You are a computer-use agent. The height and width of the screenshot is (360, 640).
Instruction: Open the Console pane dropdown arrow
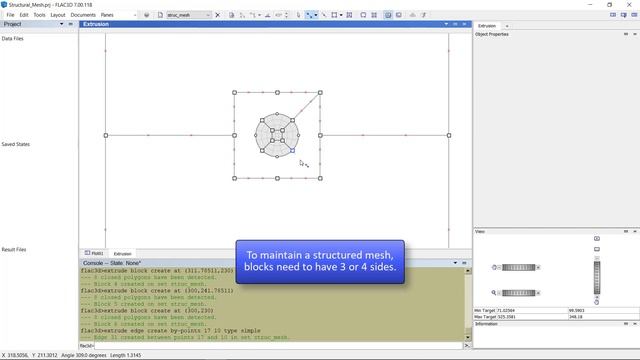455,263
